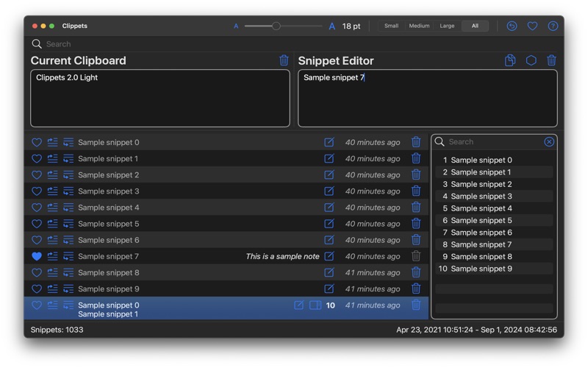Viewport: 588px width, 368px height.
Task: Click the date range in status bar
Action: click(x=476, y=330)
